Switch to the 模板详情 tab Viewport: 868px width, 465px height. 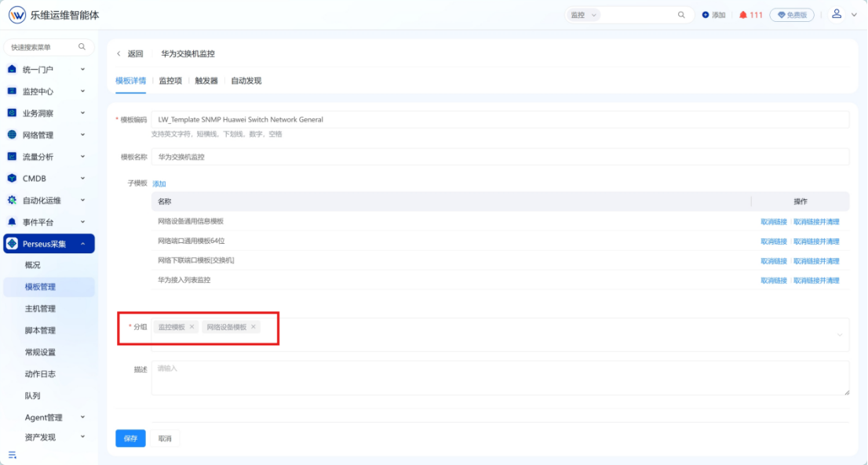(x=130, y=81)
